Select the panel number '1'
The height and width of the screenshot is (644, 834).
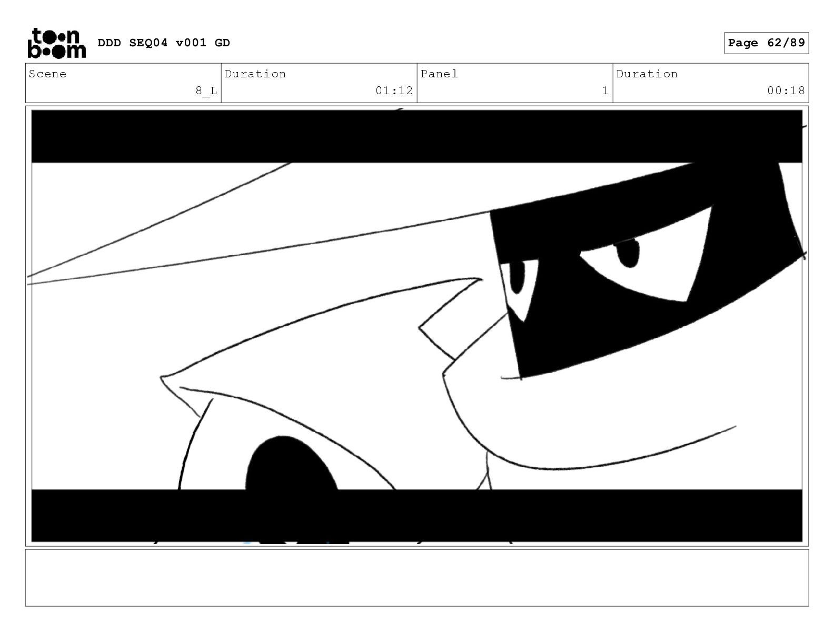click(x=605, y=91)
